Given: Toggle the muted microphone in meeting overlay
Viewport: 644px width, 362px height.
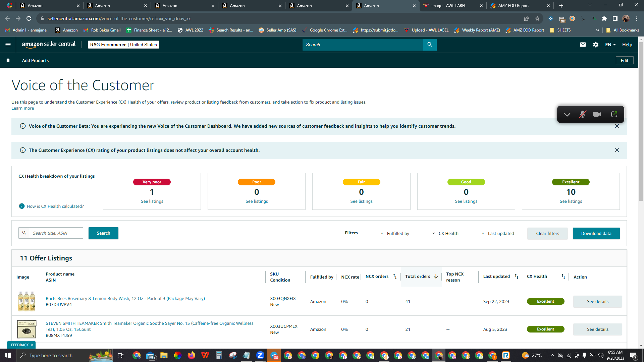Looking at the screenshot, I should pyautogui.click(x=582, y=115).
